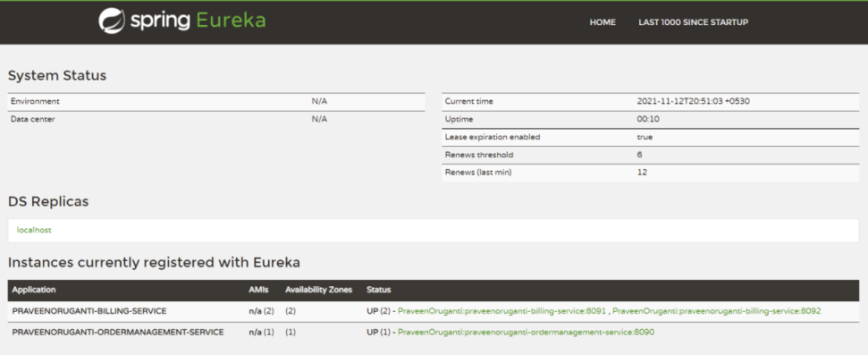Image resolution: width=868 pixels, height=355 pixels.
Task: Open billing-service instance on port 8092
Action: 716,311
